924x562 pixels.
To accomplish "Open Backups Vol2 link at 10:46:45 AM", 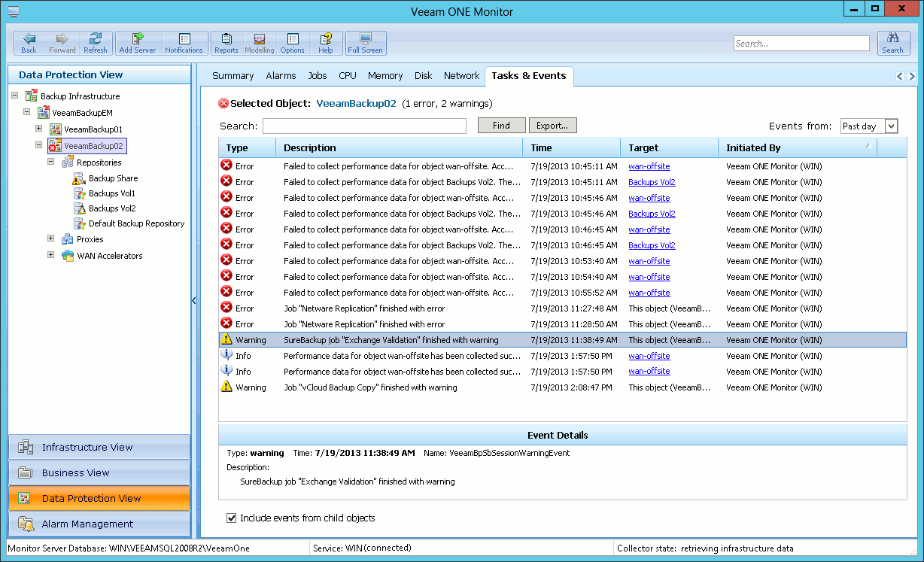I will pyautogui.click(x=652, y=245).
